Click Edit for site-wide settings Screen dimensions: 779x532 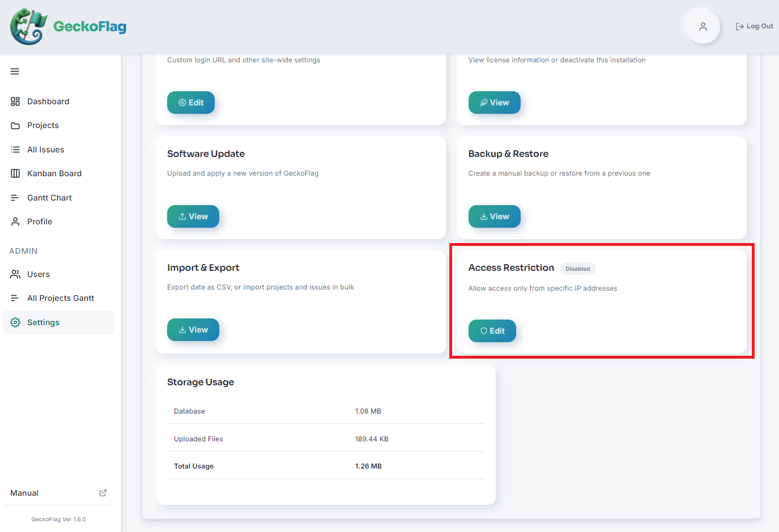(x=191, y=103)
